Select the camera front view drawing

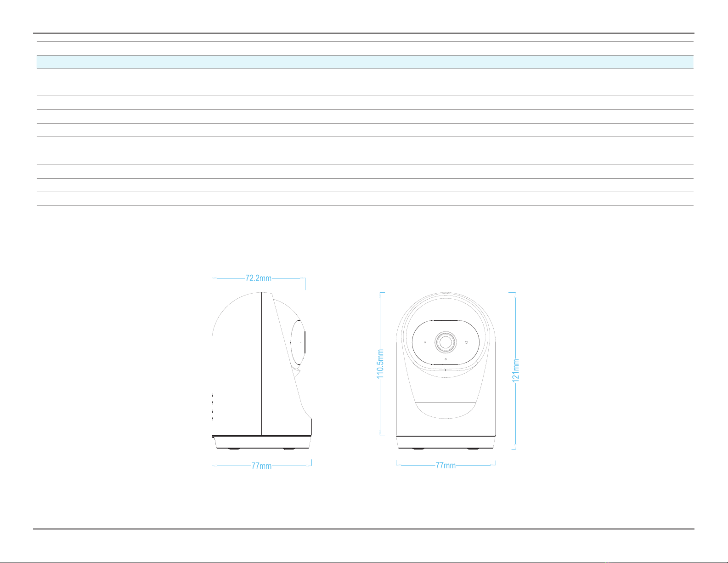tap(446, 370)
